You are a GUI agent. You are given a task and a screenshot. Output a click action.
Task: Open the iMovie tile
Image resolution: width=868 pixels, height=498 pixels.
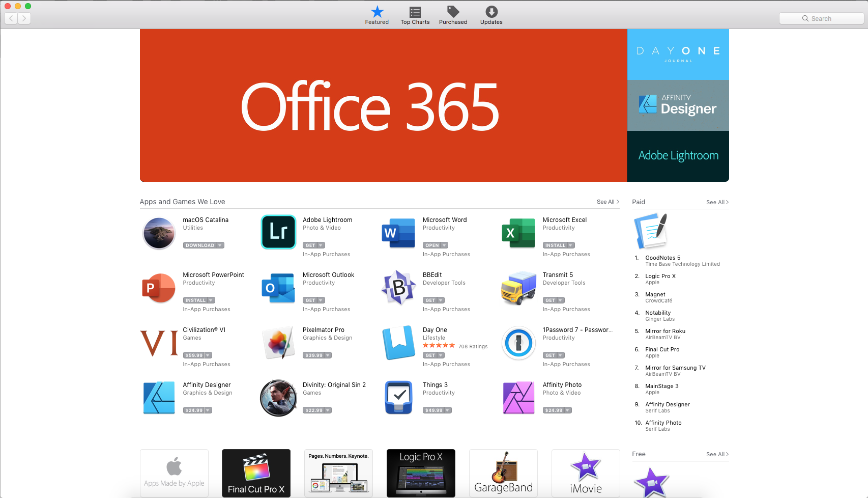tap(586, 473)
